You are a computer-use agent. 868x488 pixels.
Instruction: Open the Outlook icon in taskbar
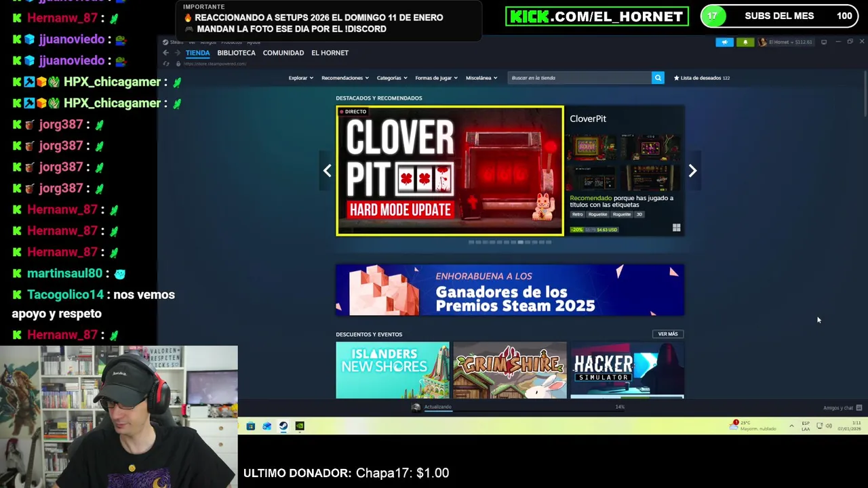point(267,426)
